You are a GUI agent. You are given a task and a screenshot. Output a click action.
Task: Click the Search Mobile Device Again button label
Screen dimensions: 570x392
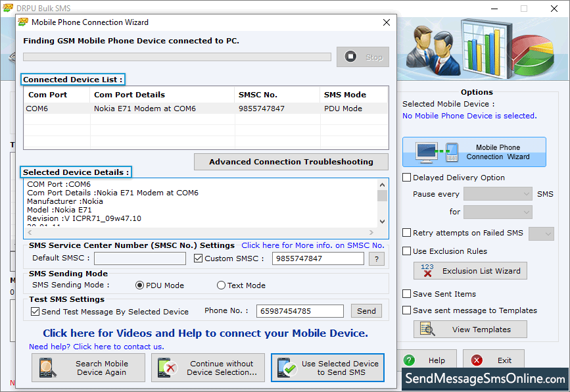(x=102, y=368)
